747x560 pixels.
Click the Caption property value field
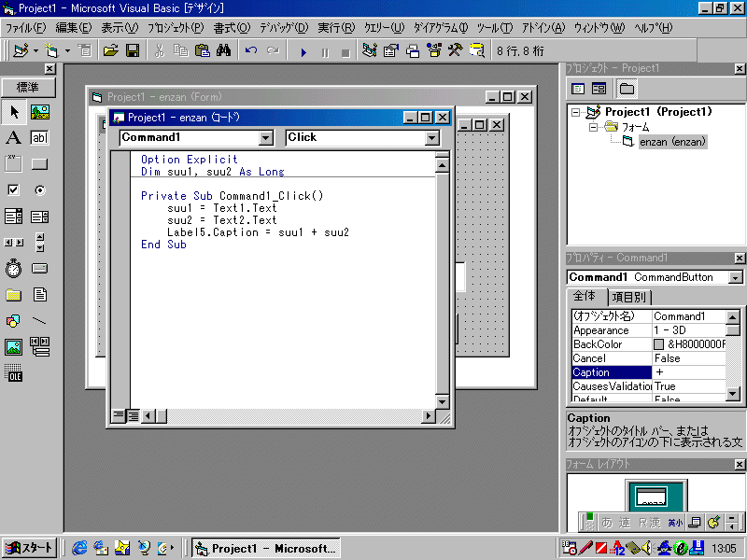(689, 372)
